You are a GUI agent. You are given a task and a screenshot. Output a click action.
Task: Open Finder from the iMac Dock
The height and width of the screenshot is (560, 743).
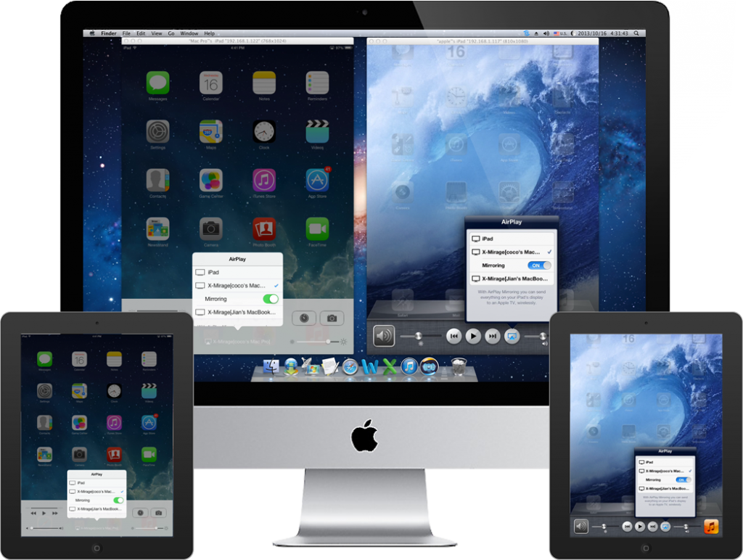(x=271, y=366)
